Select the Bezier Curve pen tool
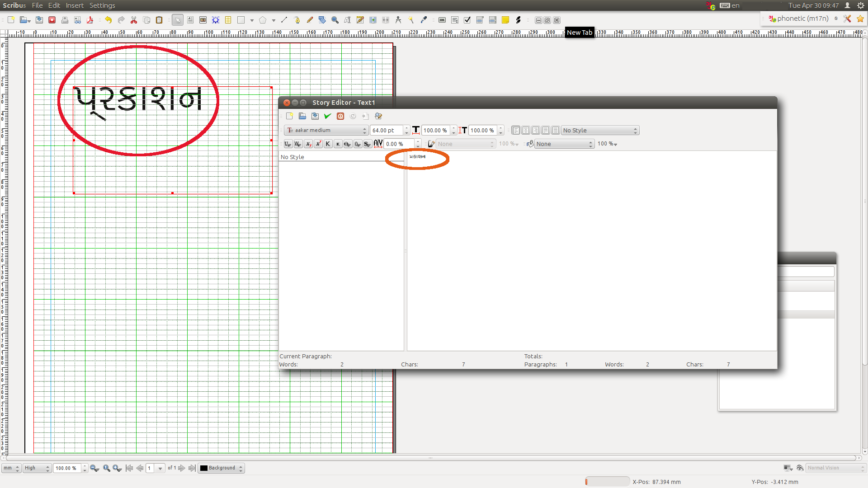868x488 pixels. [297, 20]
